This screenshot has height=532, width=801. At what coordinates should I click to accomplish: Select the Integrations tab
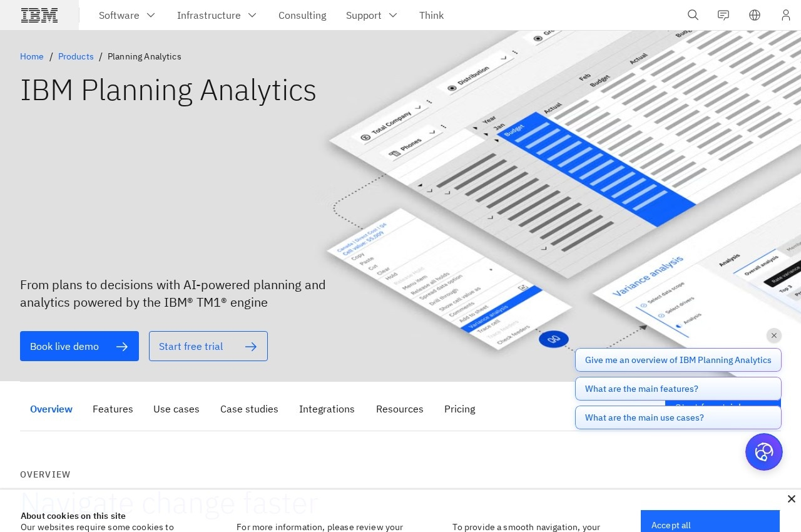[x=327, y=409]
